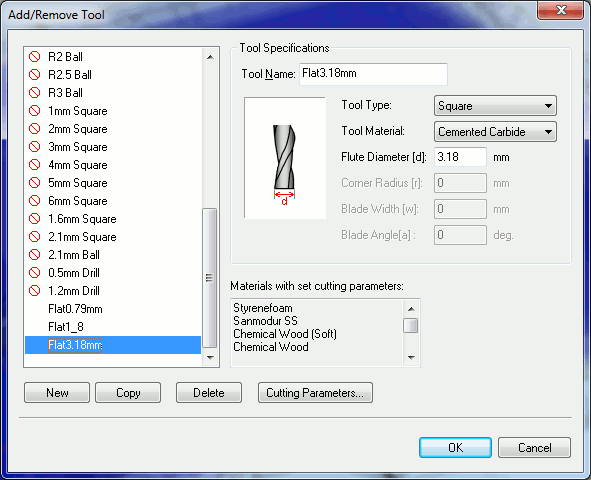This screenshot has width=591, height=480.
Task: Select Styrenefoam in materials list
Action: click(263, 308)
